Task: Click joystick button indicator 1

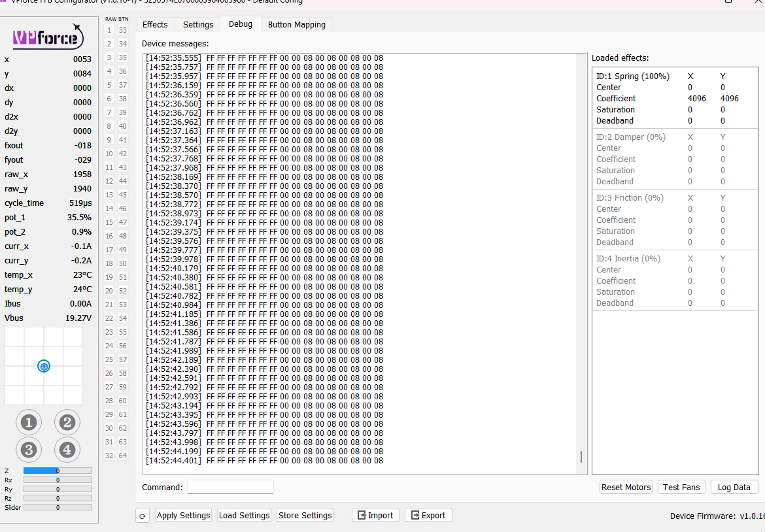Action: [29, 422]
